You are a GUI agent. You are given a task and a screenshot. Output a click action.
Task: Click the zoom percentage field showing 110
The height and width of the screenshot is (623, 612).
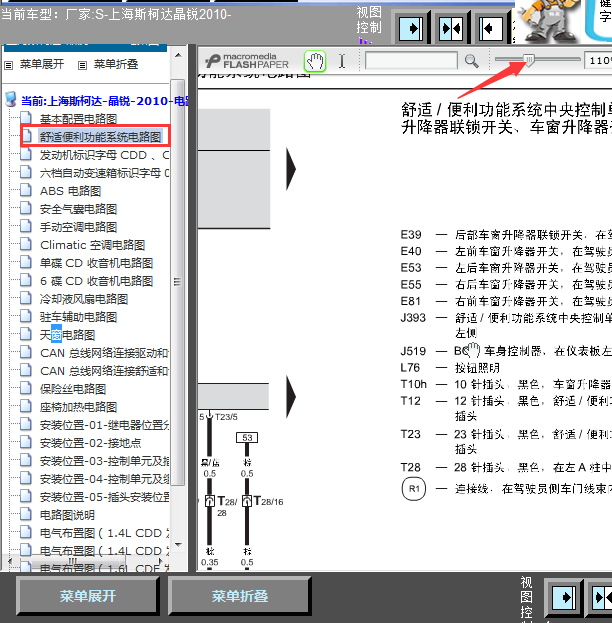598,60
